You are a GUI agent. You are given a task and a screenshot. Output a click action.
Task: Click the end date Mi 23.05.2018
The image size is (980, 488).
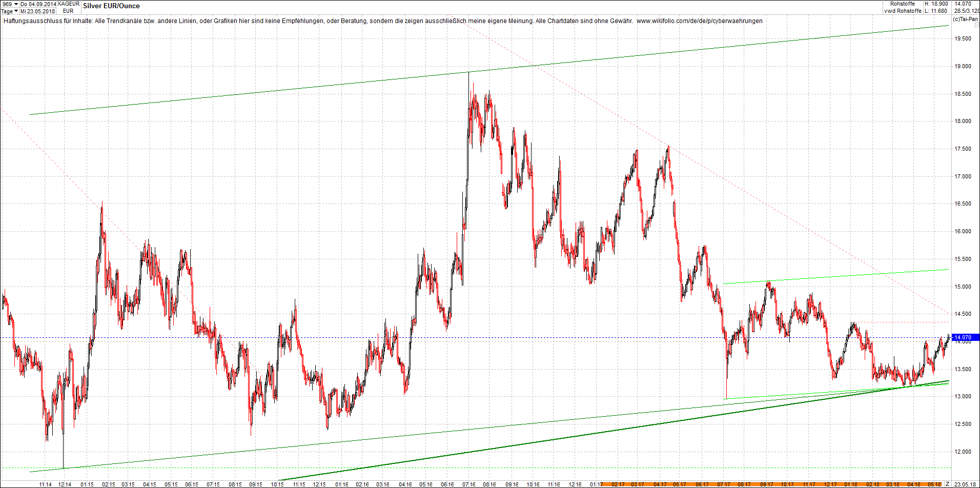click(37, 11)
